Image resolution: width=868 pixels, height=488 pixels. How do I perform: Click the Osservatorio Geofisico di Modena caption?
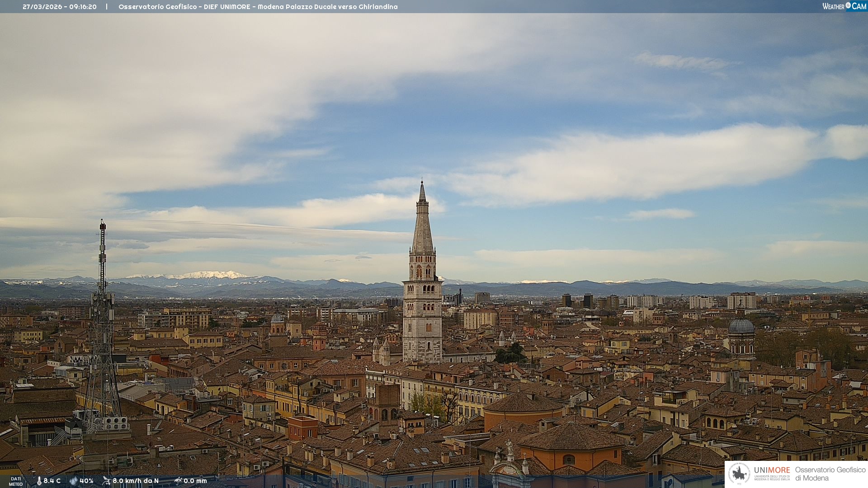tap(830, 474)
